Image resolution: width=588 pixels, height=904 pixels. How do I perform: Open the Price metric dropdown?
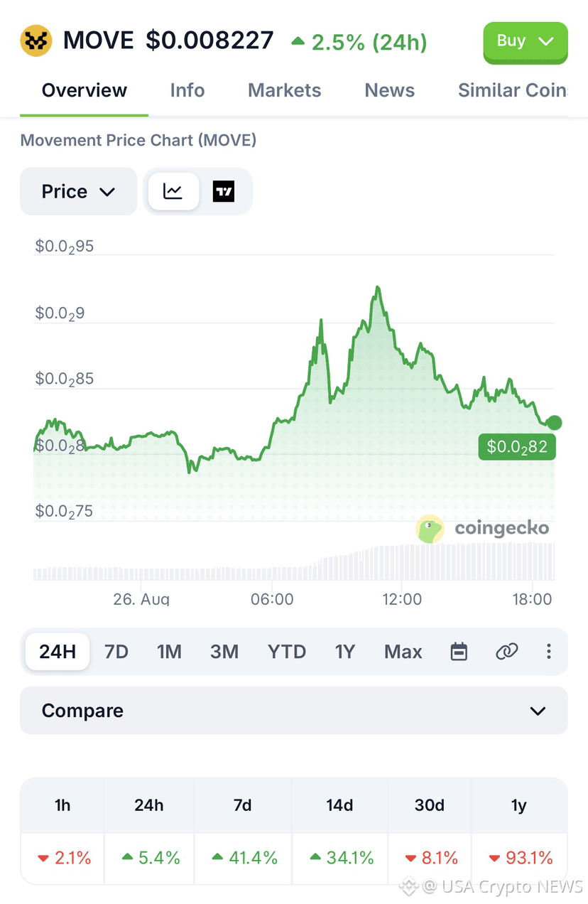(78, 191)
